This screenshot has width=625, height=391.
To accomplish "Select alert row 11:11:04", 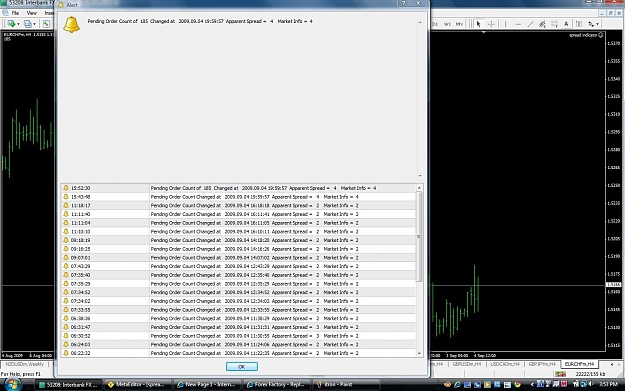I will click(238, 223).
